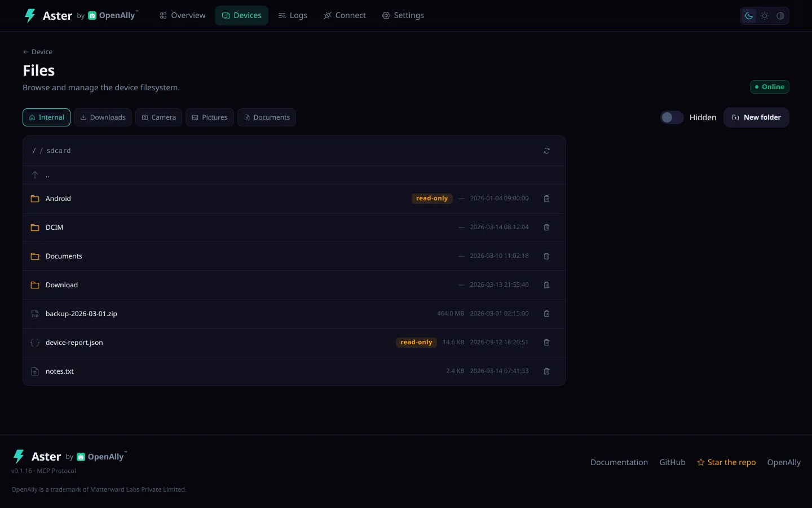Refresh the sdcard file listing
This screenshot has height=508, width=812.
(x=546, y=151)
